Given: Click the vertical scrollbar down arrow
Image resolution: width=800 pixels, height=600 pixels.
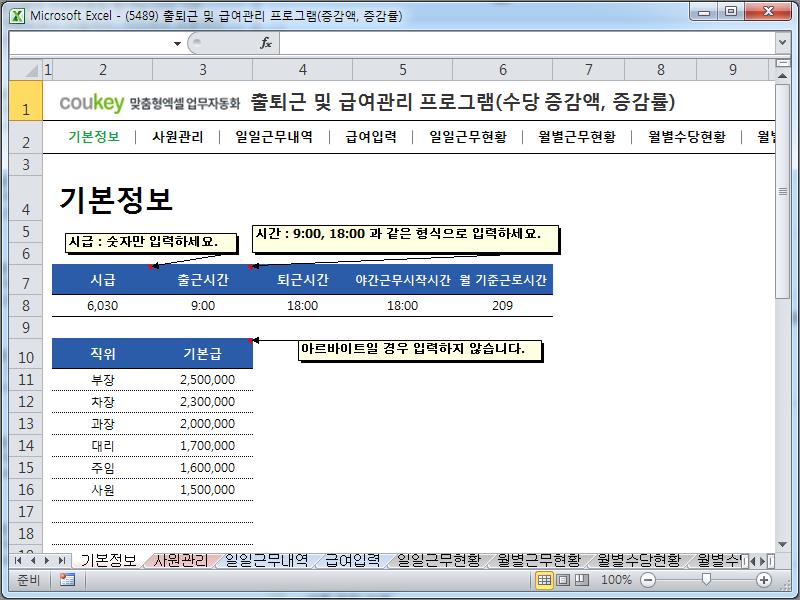Looking at the screenshot, I should (x=782, y=545).
